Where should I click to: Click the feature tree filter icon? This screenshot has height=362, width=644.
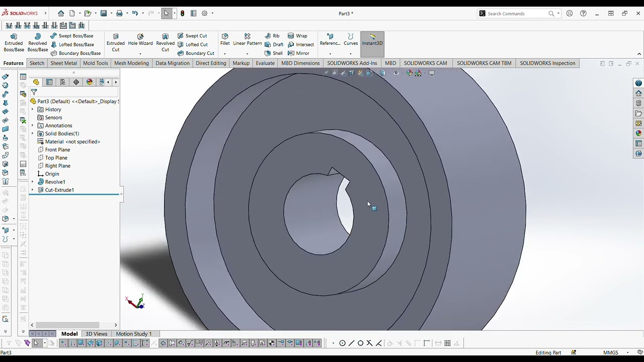point(34,93)
